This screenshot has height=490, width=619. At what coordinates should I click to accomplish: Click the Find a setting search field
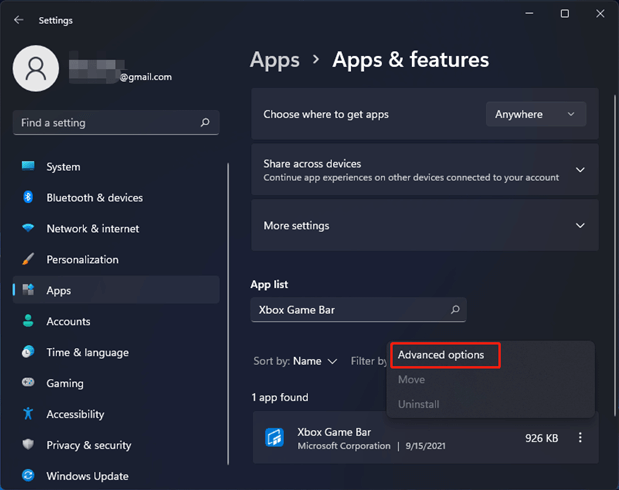coord(116,122)
